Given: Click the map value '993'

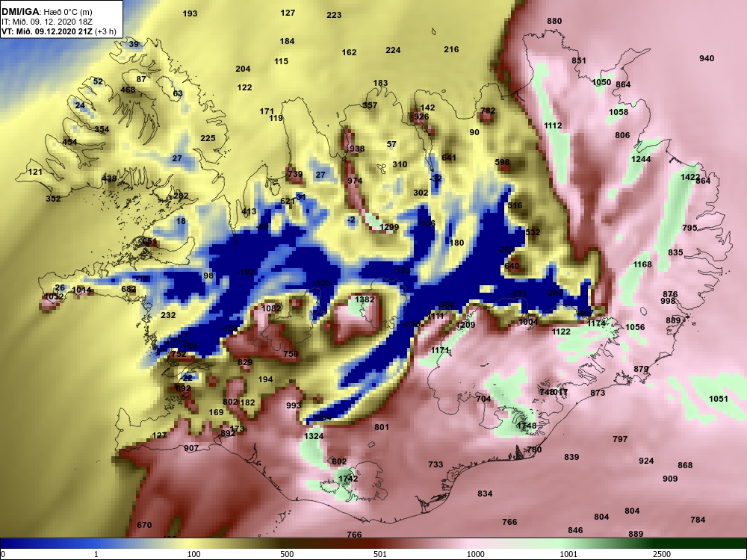Looking at the screenshot, I should pos(294,405).
